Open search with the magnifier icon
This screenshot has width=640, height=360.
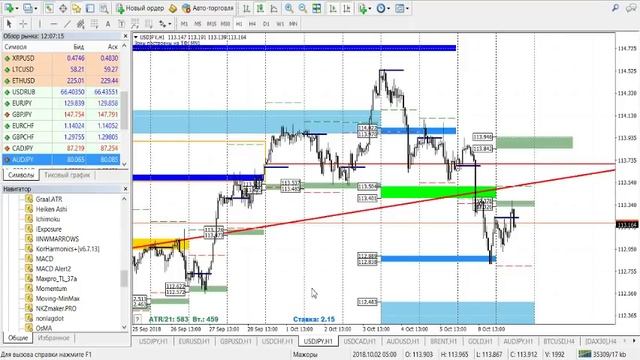(x=615, y=8)
